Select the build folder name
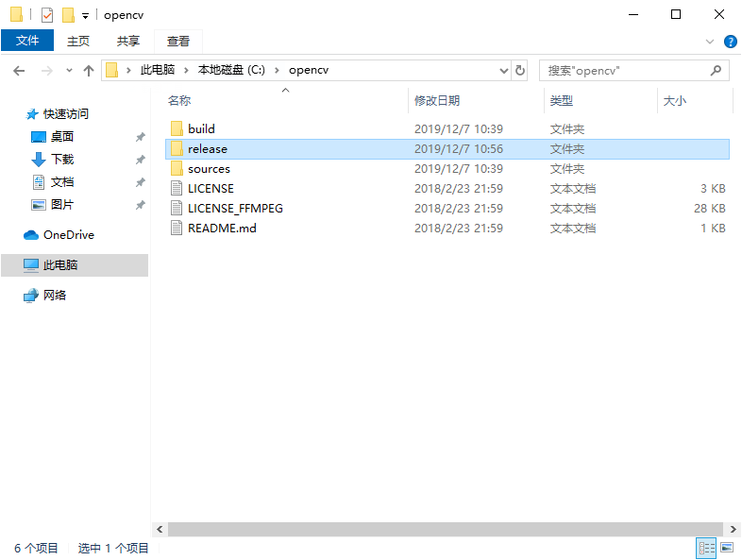The image size is (742, 560). coord(201,128)
